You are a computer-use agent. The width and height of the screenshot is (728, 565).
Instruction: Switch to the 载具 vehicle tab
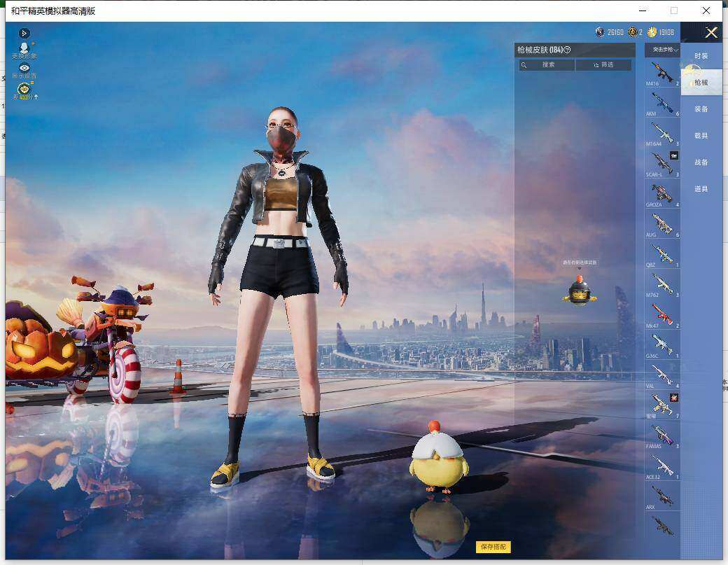click(x=701, y=136)
